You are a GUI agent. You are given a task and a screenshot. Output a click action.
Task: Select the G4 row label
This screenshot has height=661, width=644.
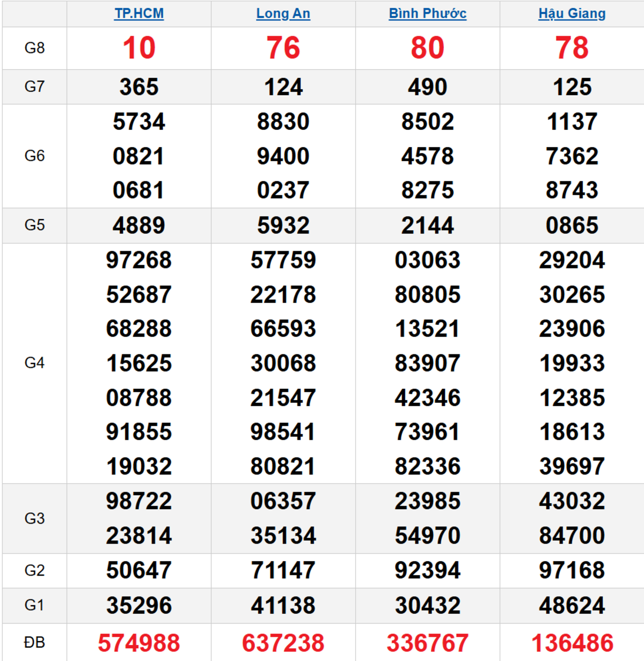click(x=34, y=363)
